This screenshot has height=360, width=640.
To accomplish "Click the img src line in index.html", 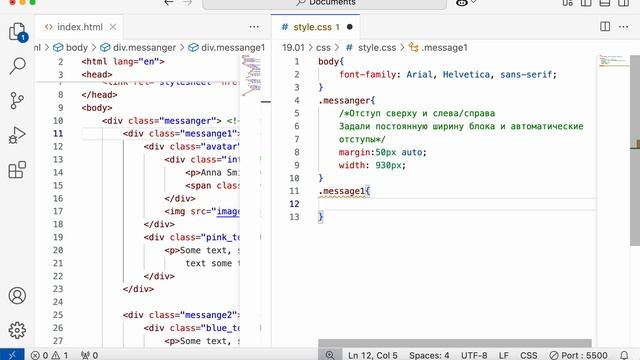I will (202, 211).
